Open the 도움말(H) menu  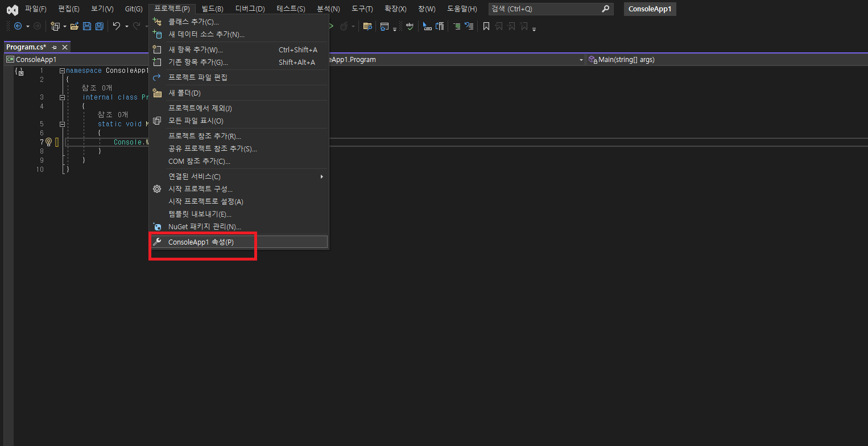point(462,9)
